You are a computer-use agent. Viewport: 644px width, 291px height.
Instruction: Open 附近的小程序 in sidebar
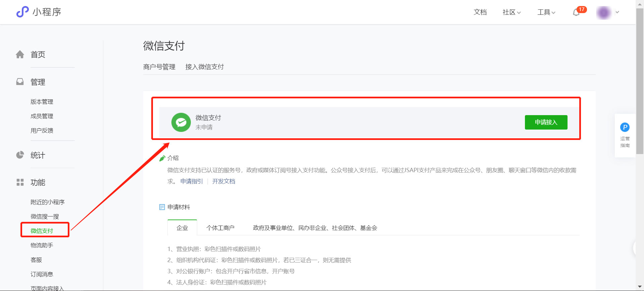[48, 202]
